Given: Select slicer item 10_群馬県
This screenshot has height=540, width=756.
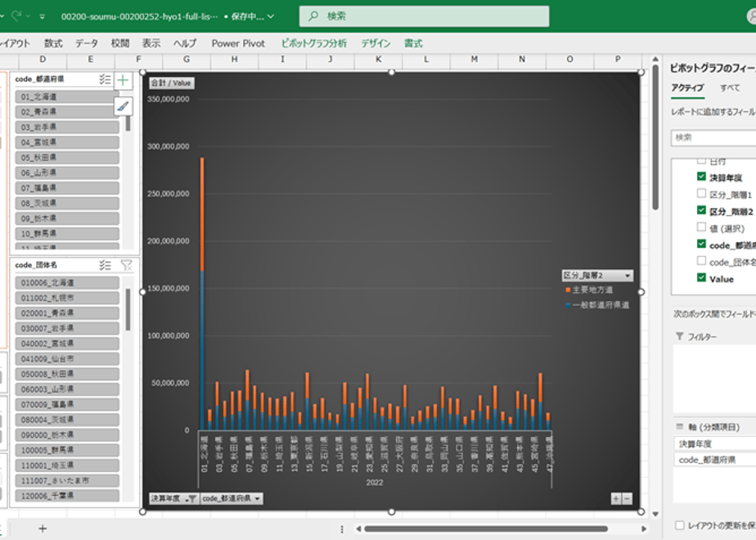Looking at the screenshot, I should pyautogui.click(x=67, y=233).
